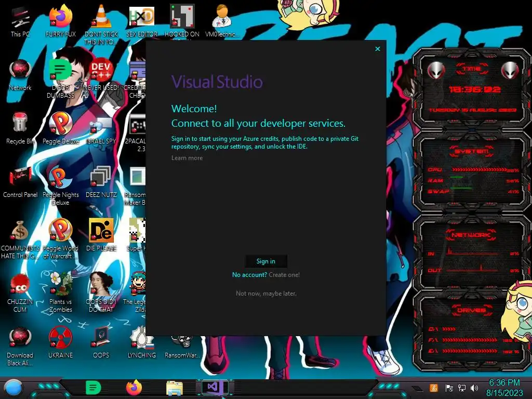Open the Control Panel desktop icon
Image resolution: width=532 pixels, height=399 pixels.
pyautogui.click(x=20, y=182)
